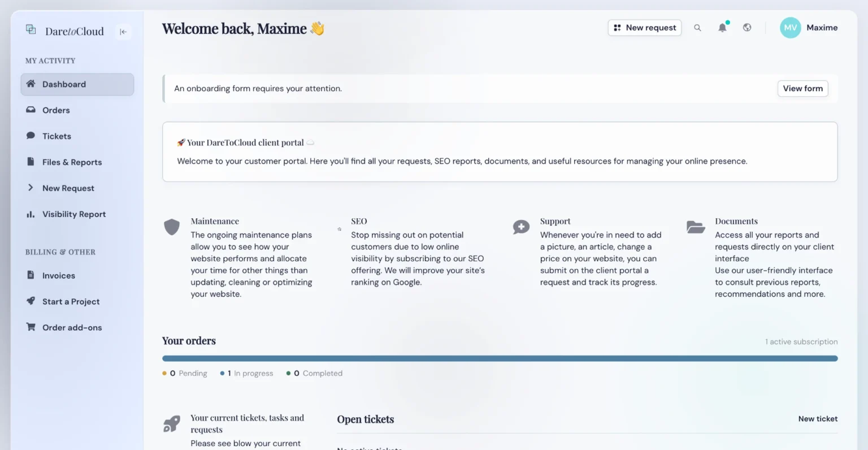Click the Dashboard home icon

(x=31, y=84)
